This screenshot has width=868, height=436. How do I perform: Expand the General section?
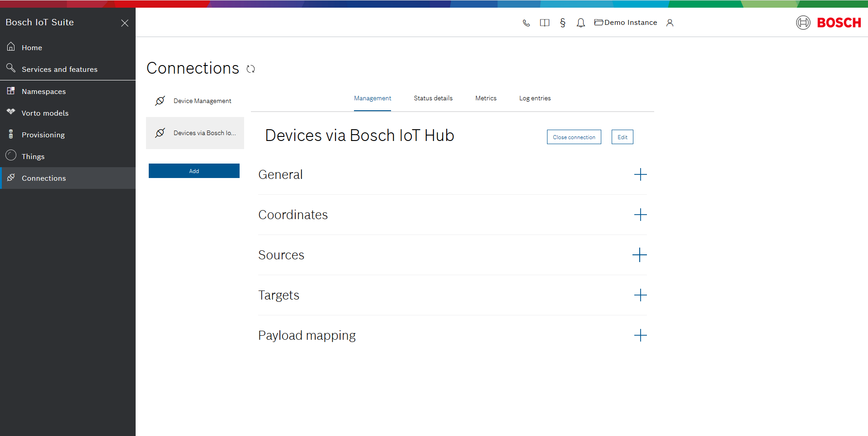[640, 174]
